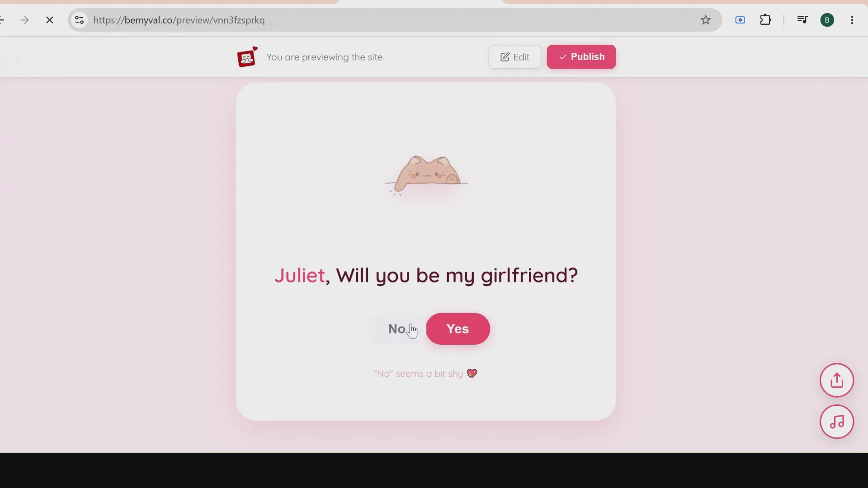Open the browser Extensions puzzle icon

click(x=765, y=20)
